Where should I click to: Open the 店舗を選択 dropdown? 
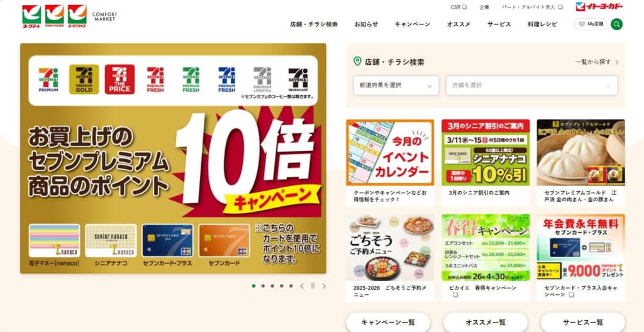tap(531, 86)
